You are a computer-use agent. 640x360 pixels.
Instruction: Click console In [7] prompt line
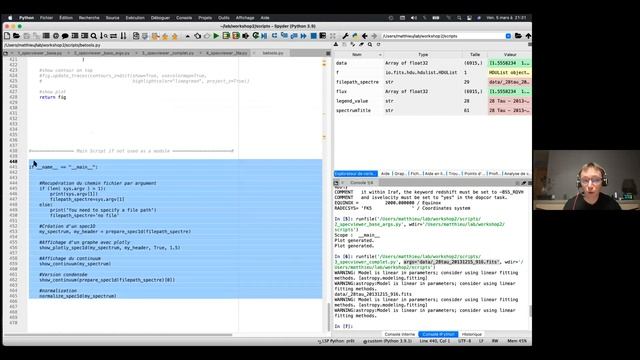coord(344,326)
